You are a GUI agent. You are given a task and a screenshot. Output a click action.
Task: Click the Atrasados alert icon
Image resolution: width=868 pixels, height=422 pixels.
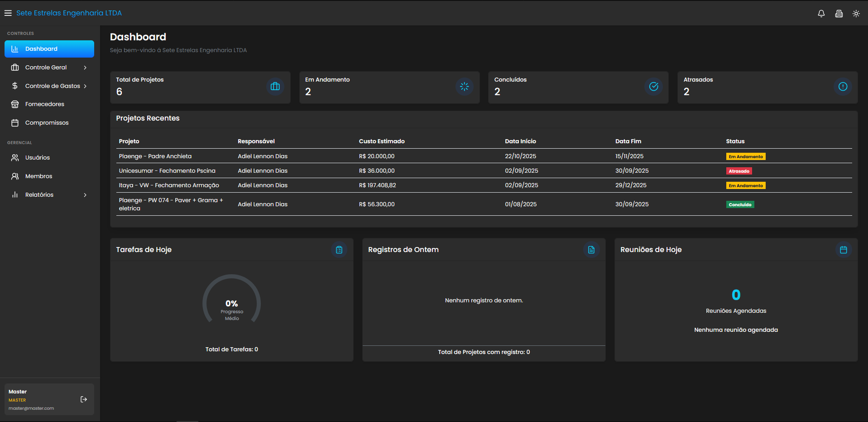842,87
